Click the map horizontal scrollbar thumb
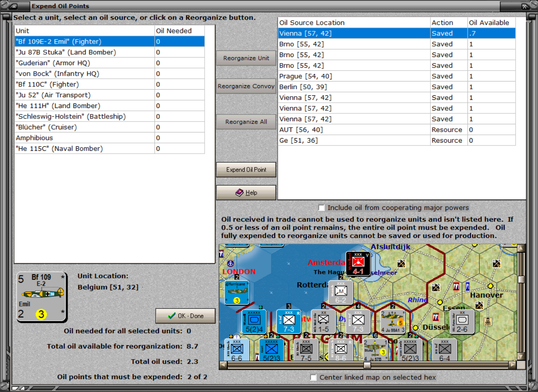Screen dimensions: 538x392 click(367, 365)
